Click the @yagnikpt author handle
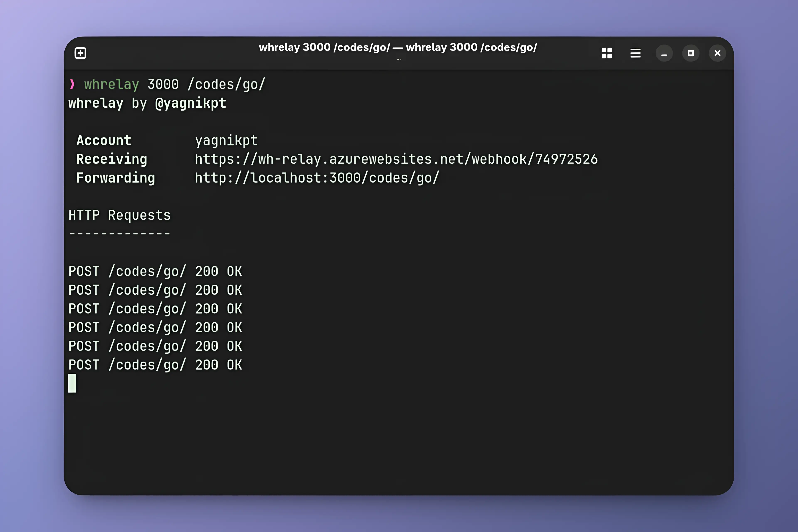Viewport: 798px width, 532px height. click(x=190, y=103)
